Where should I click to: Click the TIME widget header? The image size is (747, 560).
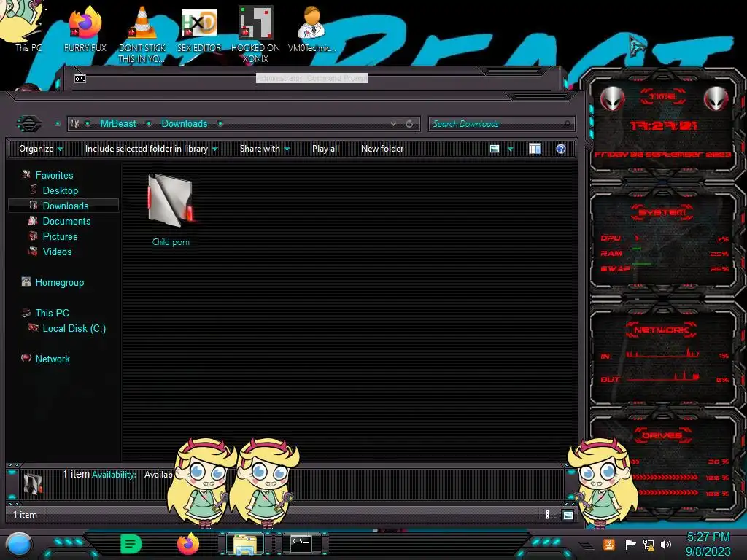point(662,96)
